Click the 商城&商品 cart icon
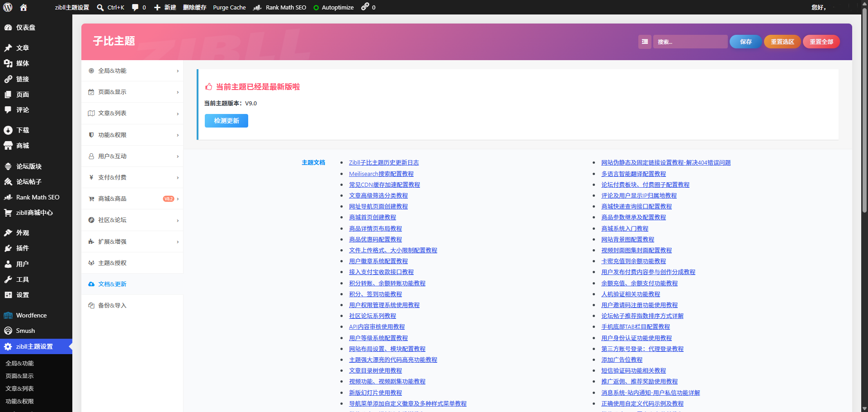The image size is (868, 412). coord(91,199)
